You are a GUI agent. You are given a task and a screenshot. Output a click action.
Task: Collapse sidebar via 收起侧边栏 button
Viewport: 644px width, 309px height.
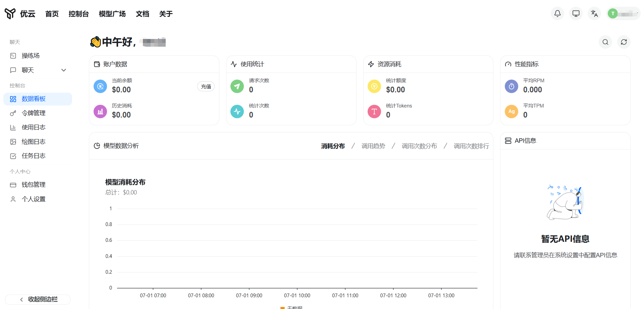(38, 299)
